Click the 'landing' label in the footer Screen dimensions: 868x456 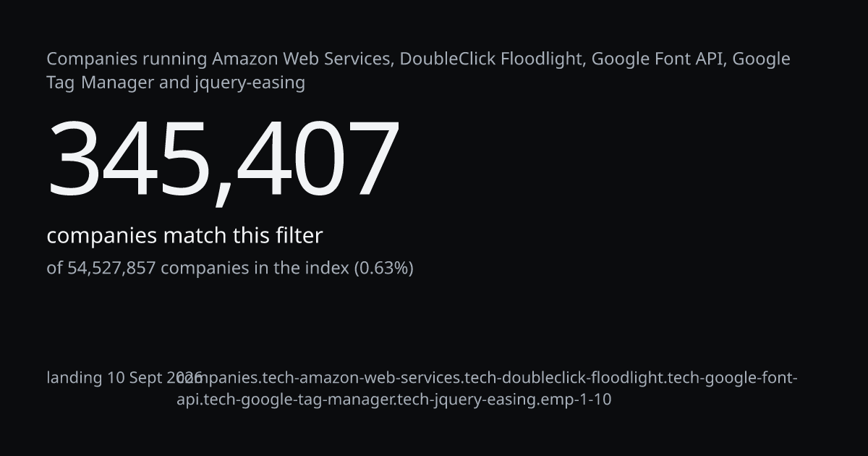point(75,378)
